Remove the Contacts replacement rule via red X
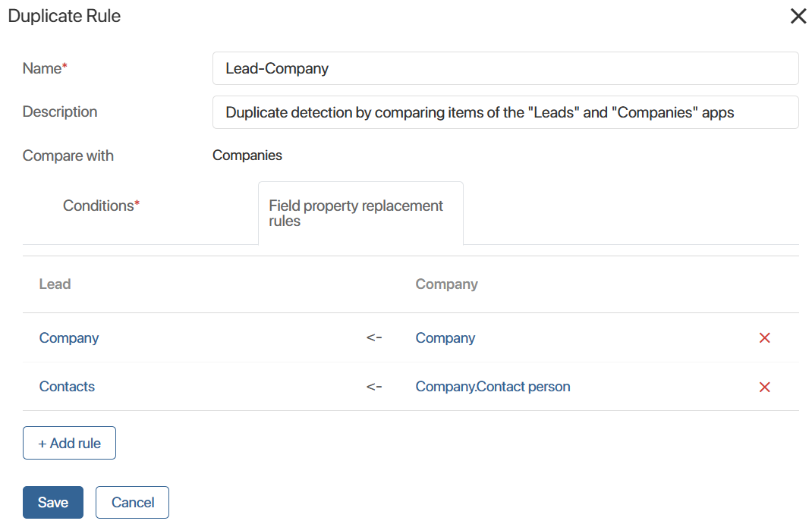Image resolution: width=812 pixels, height=524 pixels. point(764,386)
